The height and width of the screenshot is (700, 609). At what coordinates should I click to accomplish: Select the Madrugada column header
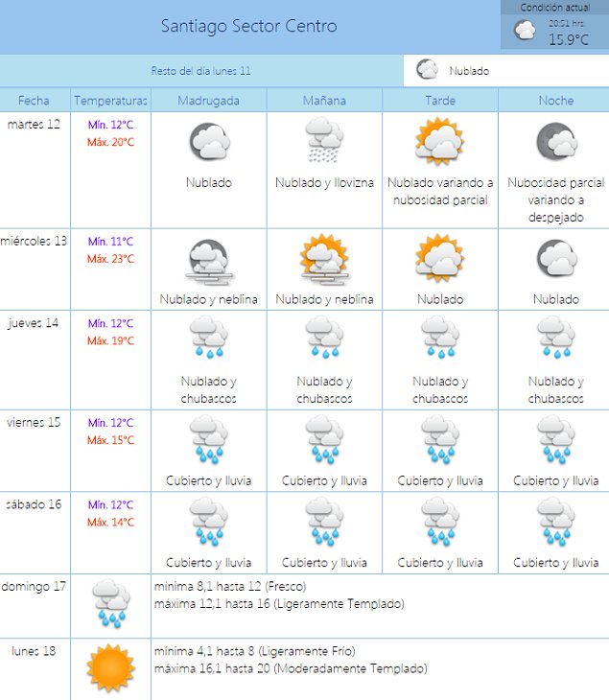(x=208, y=101)
